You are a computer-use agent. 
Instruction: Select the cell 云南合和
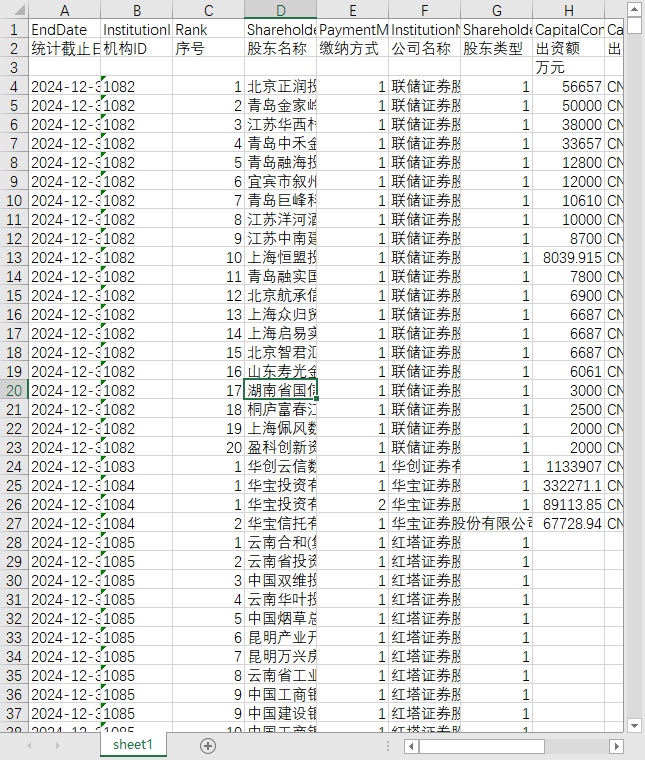coord(281,542)
